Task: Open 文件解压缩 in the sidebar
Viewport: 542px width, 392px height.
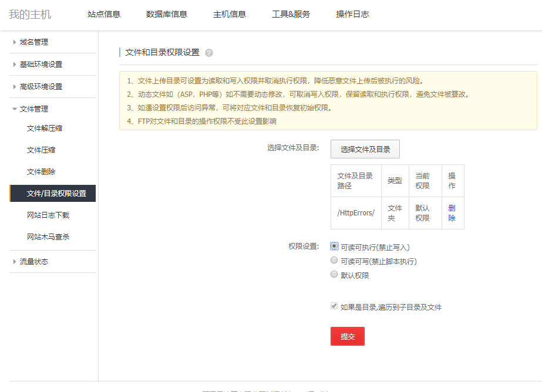Action: pos(45,129)
